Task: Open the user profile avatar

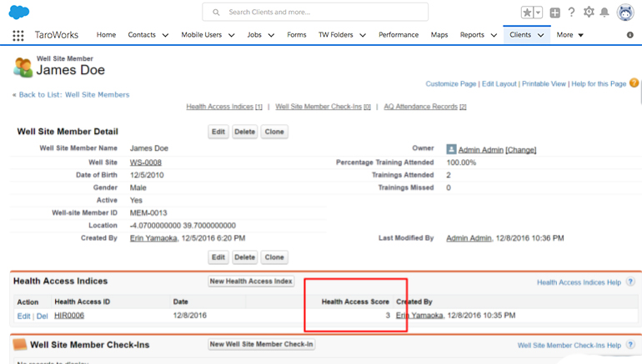Action: click(625, 12)
